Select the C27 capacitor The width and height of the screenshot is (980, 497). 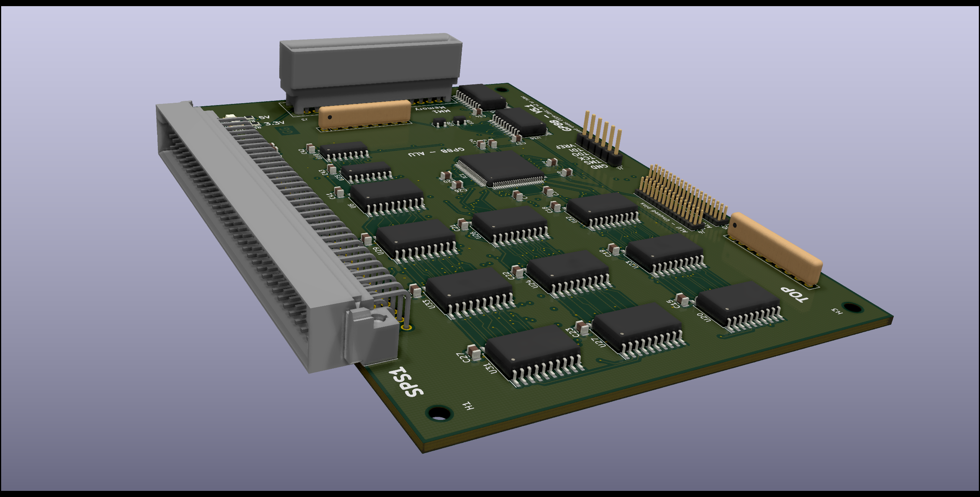(x=474, y=352)
